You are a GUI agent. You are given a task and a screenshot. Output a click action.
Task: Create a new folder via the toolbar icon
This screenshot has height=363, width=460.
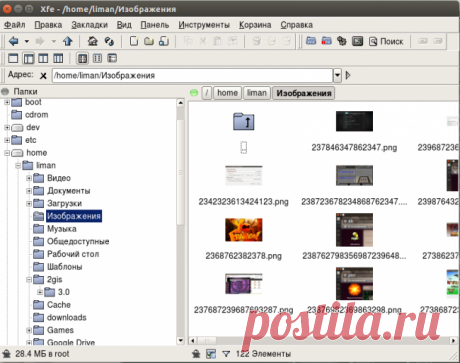pos(149,41)
